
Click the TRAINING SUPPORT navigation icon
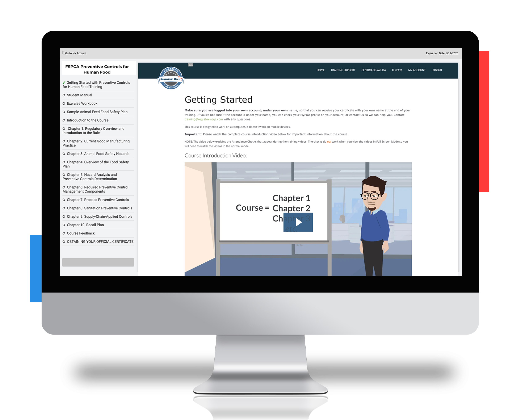tap(343, 70)
